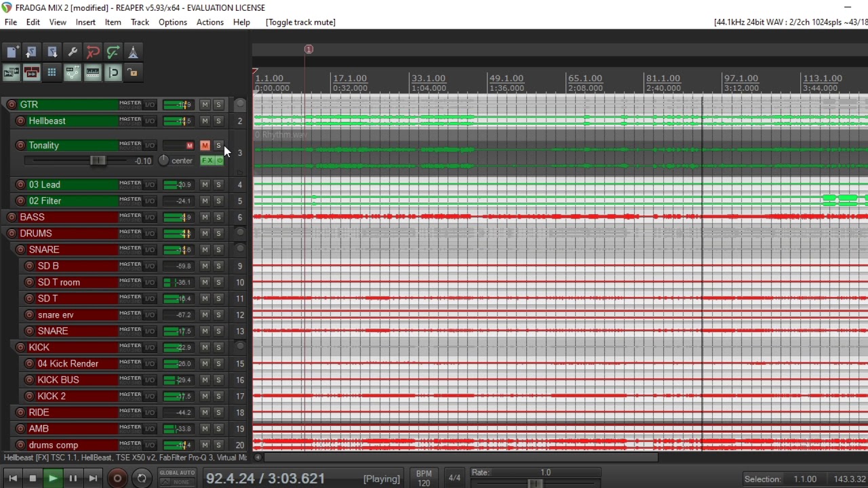Click the Undo toolbar icon
This screenshot has height=488, width=868.
coord(93,52)
